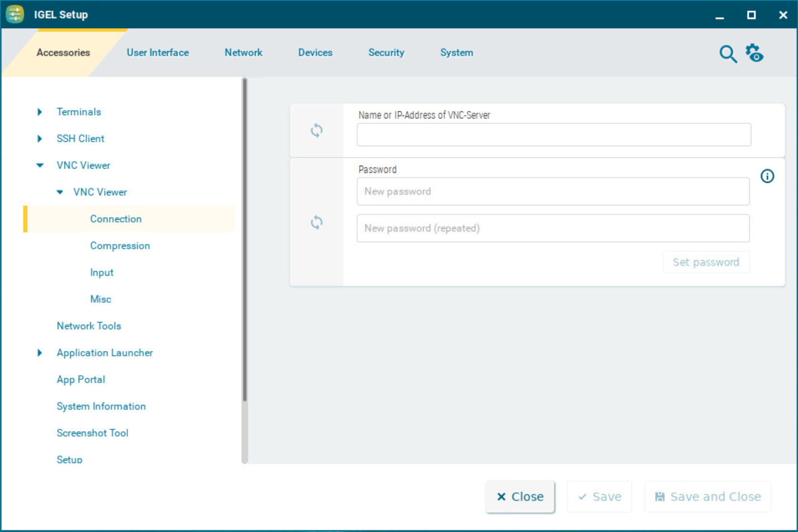Reset the VNC-Server address using its refresh icon
The width and height of the screenshot is (798, 532).
(317, 130)
